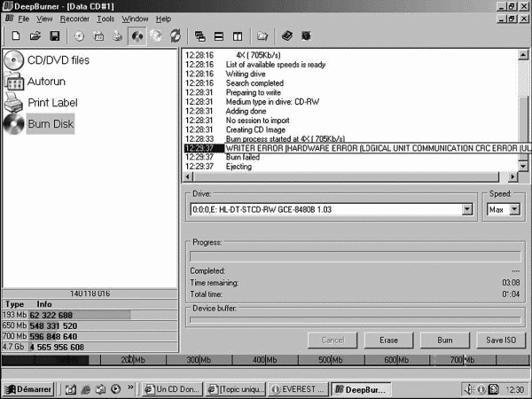Screen dimensions: 532x399
Task: Save project using floppy disk icon
Action: 54,35
